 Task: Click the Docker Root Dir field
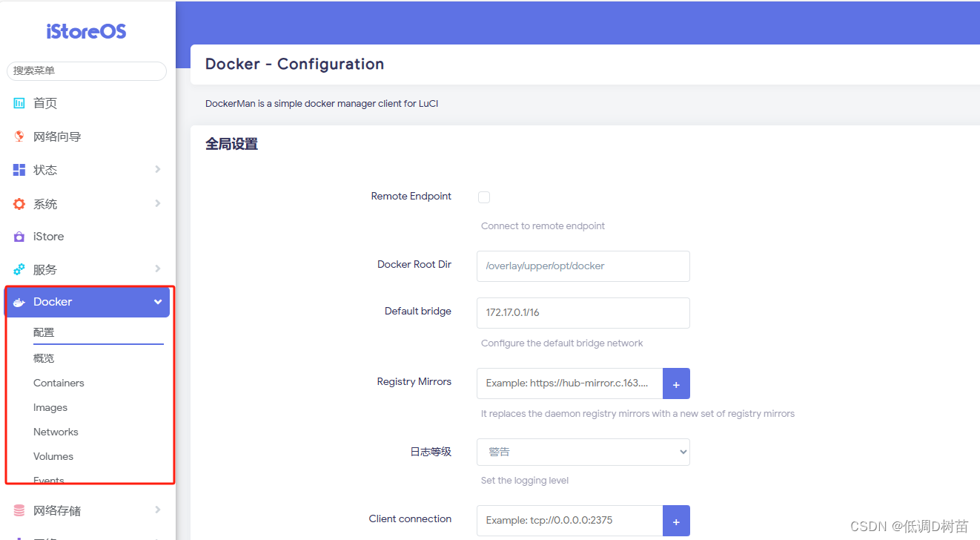click(x=583, y=266)
